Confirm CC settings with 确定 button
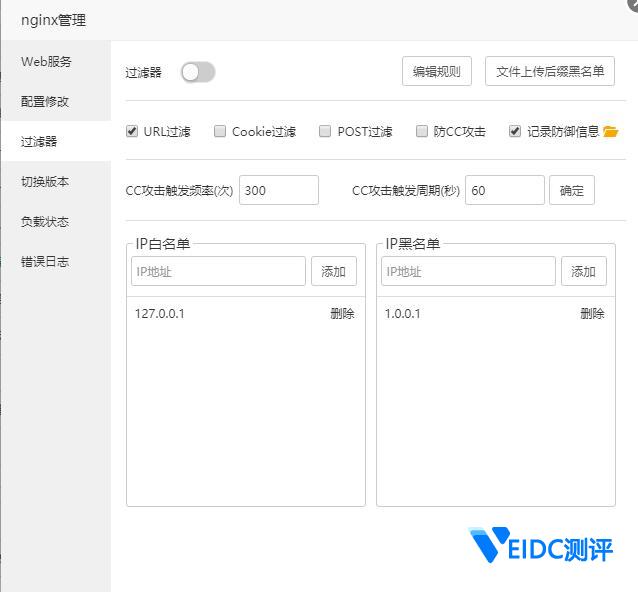Image resolution: width=638 pixels, height=592 pixels. click(572, 190)
